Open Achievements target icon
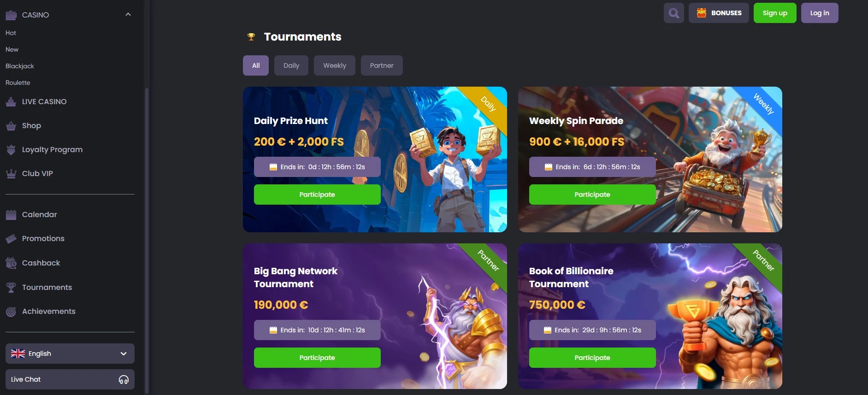The width and height of the screenshot is (868, 395). (x=11, y=312)
